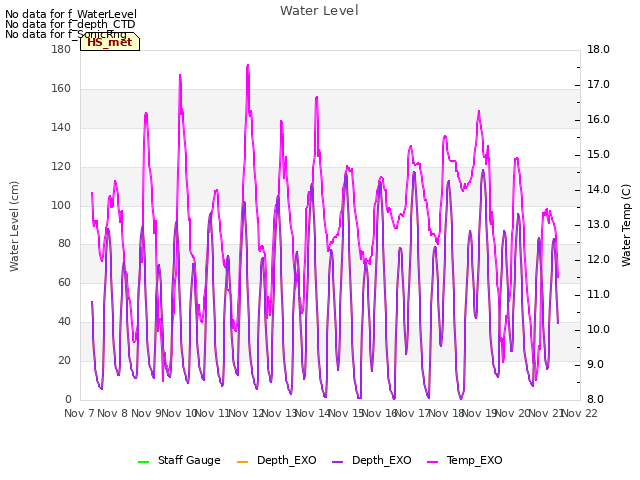This screenshot has width=640, height=480.
Task: Click the Water Temp (C) axis label
Action: (x=626, y=225)
